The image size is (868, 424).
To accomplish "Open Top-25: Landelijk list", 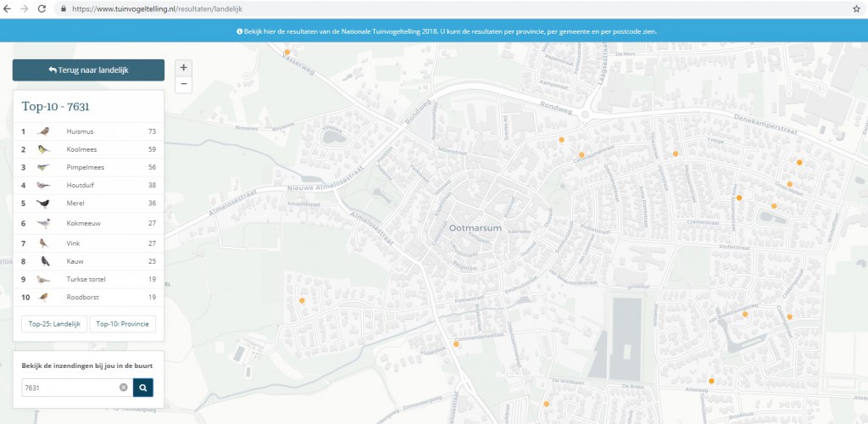I will (x=53, y=324).
